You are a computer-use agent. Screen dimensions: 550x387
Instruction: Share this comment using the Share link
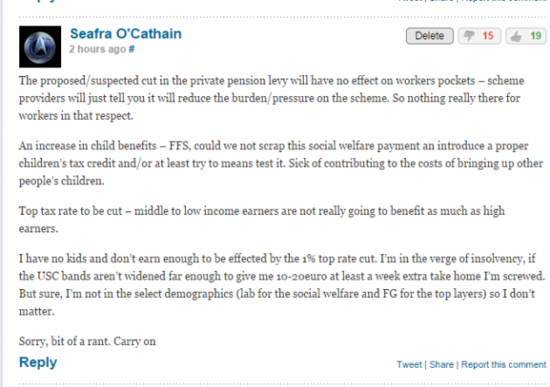pos(441,365)
